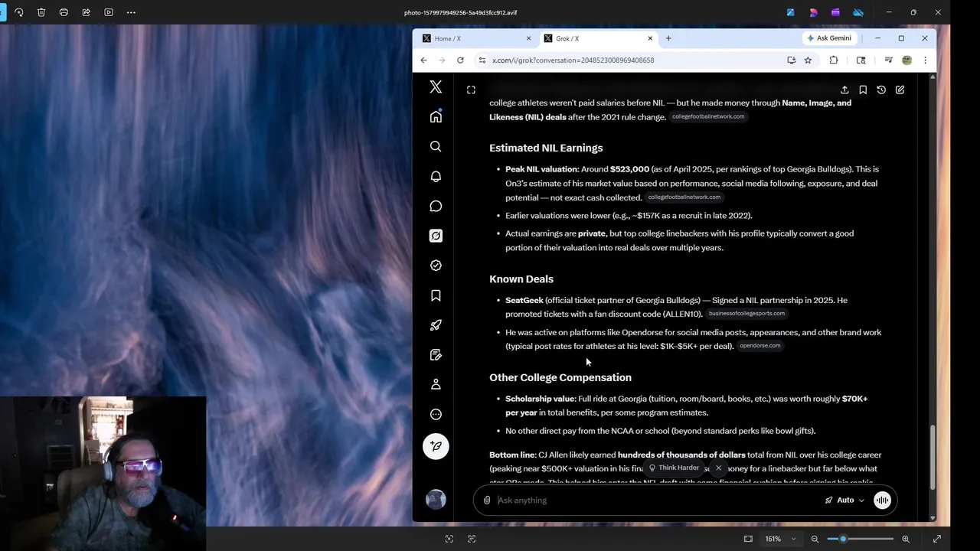This screenshot has width=980, height=551.
Task: Open account avatar at sidebar bottom
Action: click(x=436, y=500)
